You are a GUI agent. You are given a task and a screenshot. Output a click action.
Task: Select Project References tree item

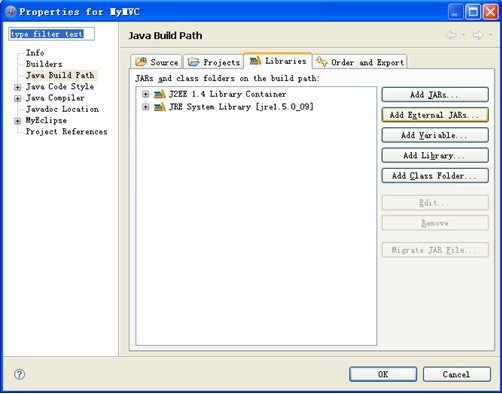(x=67, y=132)
